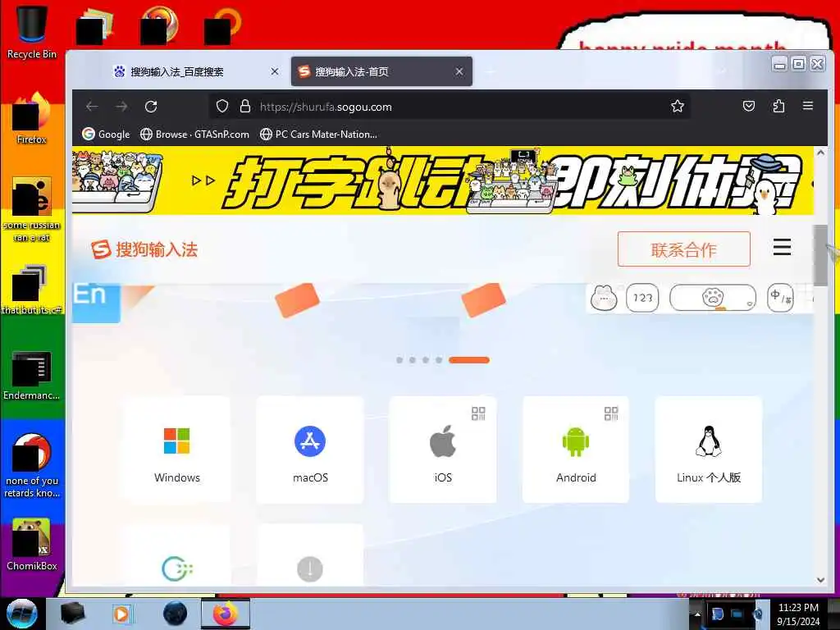Open the taskbar clock showing 11:23 PM
The height and width of the screenshot is (630, 840).
tap(798, 614)
